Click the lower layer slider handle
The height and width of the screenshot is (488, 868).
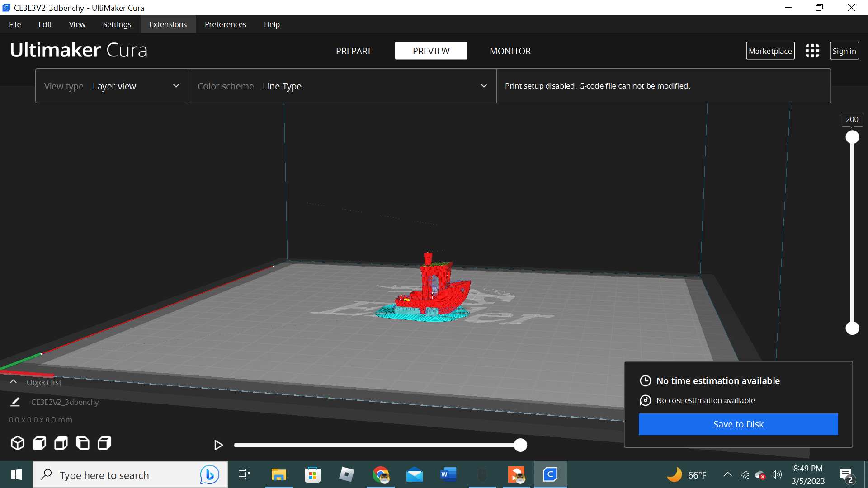coord(852,328)
